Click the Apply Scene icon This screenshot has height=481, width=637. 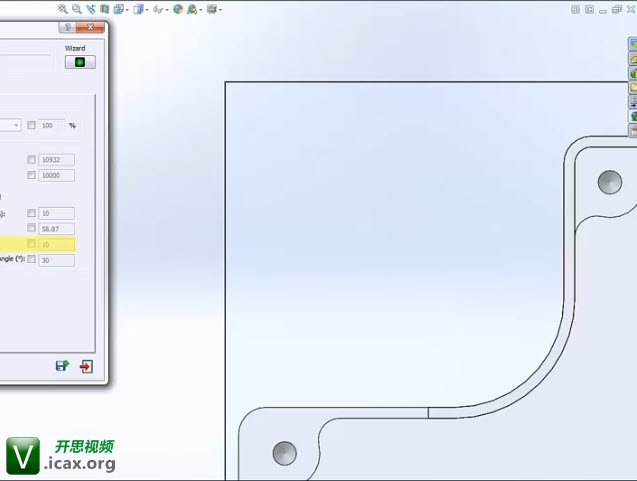pos(192,9)
